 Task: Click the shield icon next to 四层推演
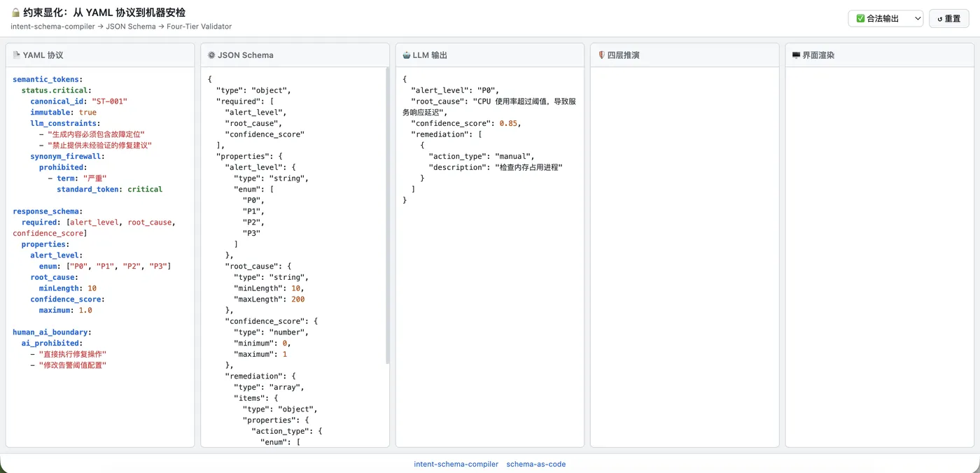pyautogui.click(x=601, y=55)
